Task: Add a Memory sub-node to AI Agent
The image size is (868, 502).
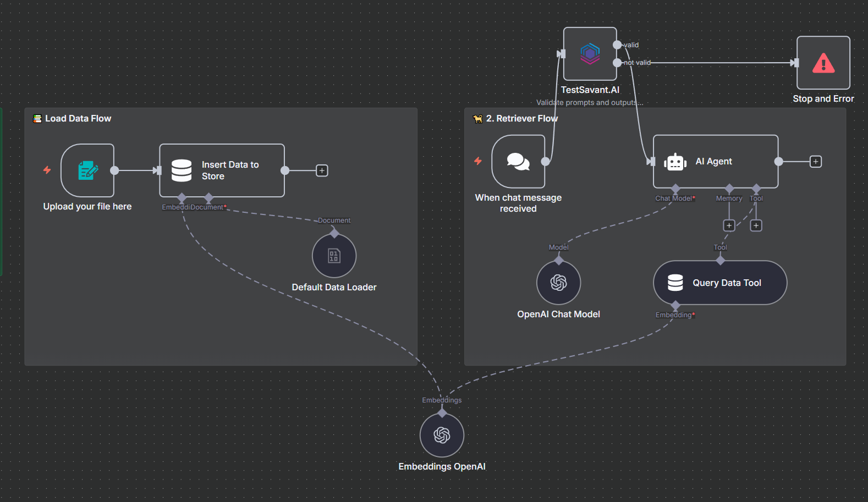Action: click(x=729, y=225)
